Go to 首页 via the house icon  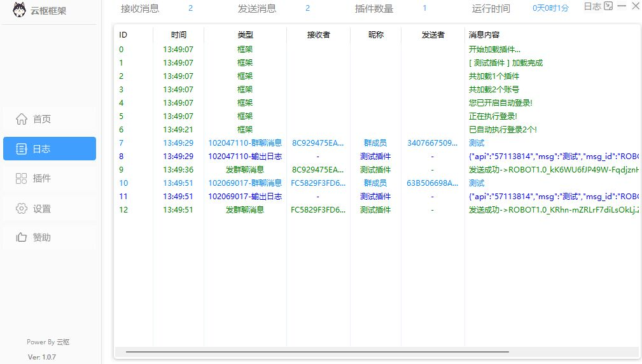(22, 119)
